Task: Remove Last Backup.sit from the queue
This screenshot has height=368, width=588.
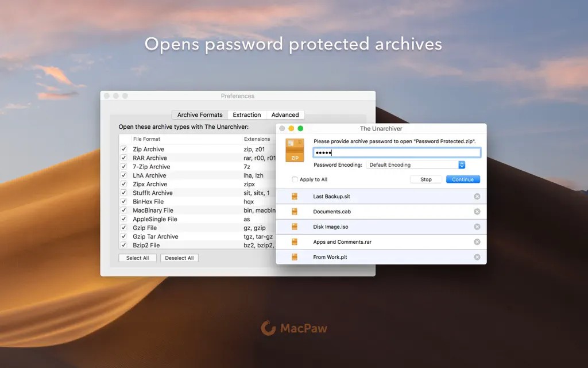Action: click(477, 197)
